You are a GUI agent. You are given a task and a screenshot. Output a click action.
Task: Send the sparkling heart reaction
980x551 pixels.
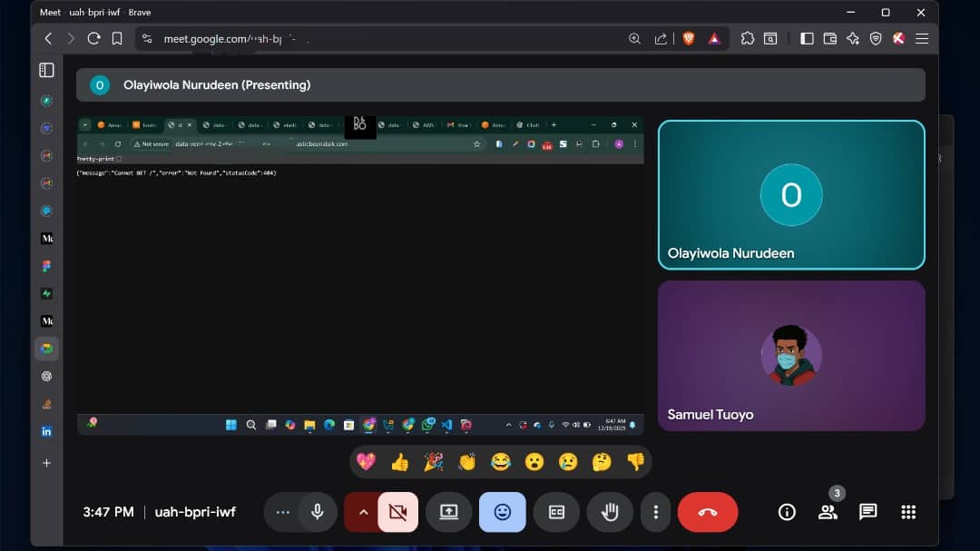point(367,462)
